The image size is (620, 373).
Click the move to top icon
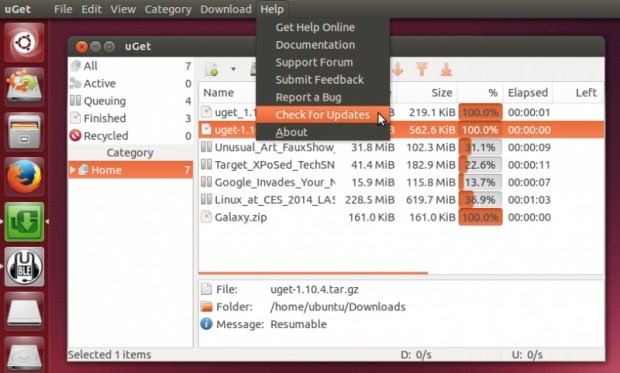(422, 69)
